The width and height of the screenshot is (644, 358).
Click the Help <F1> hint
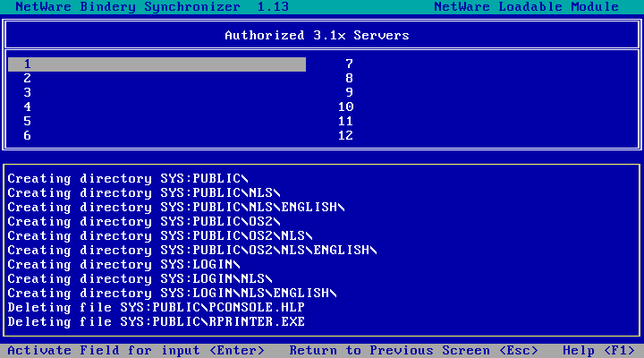tap(598, 351)
